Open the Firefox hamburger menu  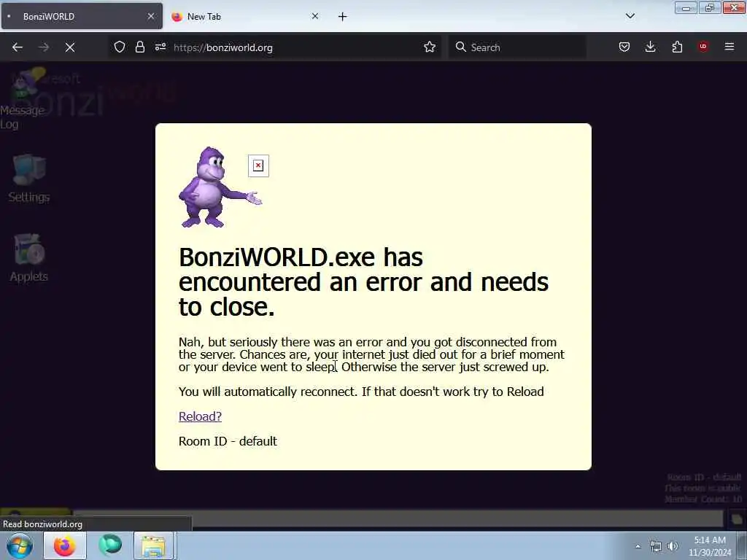pyautogui.click(x=729, y=47)
